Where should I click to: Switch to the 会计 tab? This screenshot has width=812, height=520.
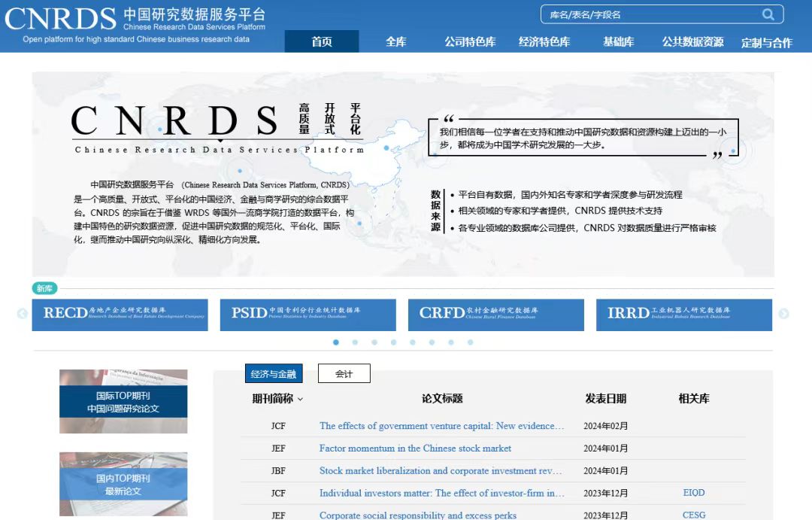pos(344,373)
